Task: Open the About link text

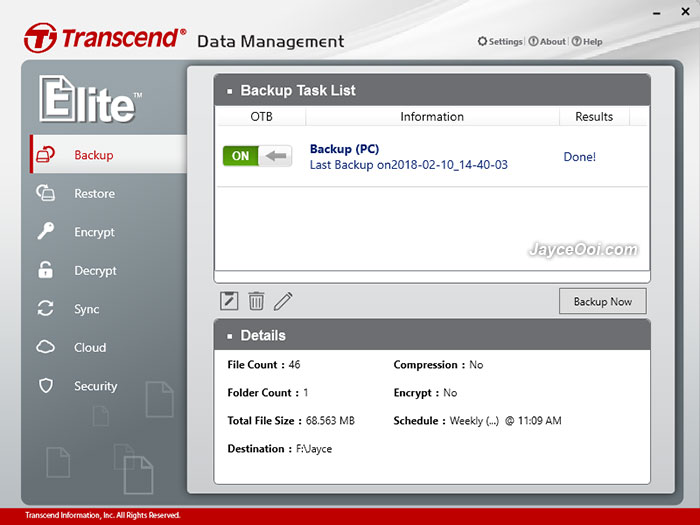Action: pos(553,42)
